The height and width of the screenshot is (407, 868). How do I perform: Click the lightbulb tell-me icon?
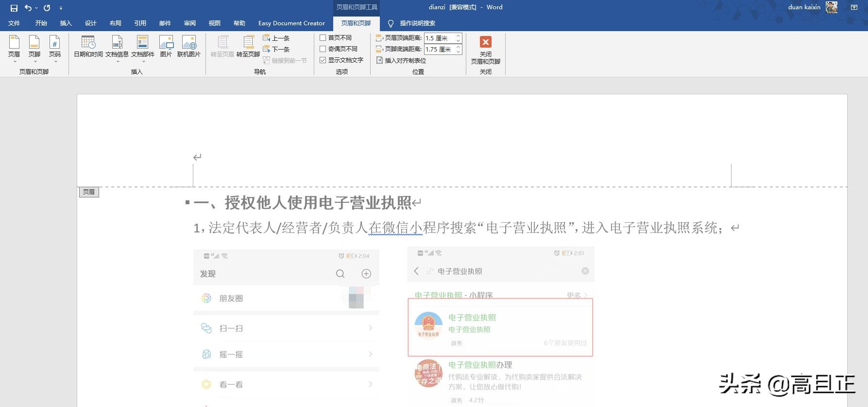click(x=391, y=23)
